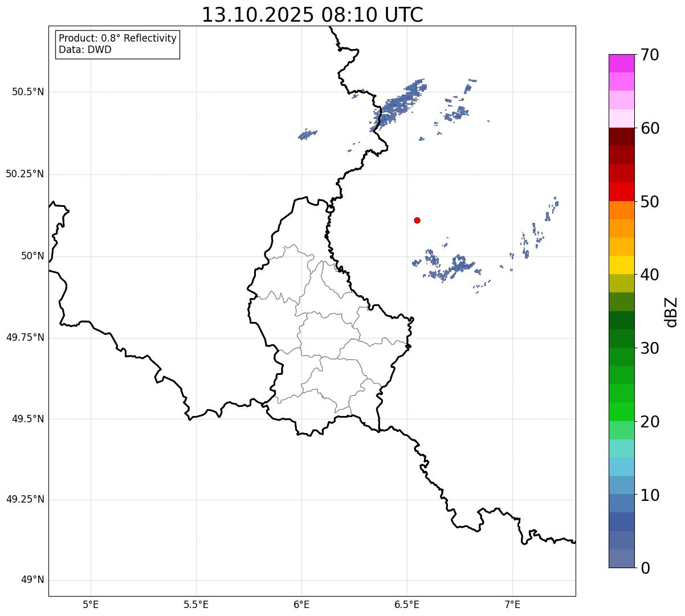Click the colorbar tick value 10
The width and height of the screenshot is (685, 616).
pyautogui.click(x=649, y=495)
